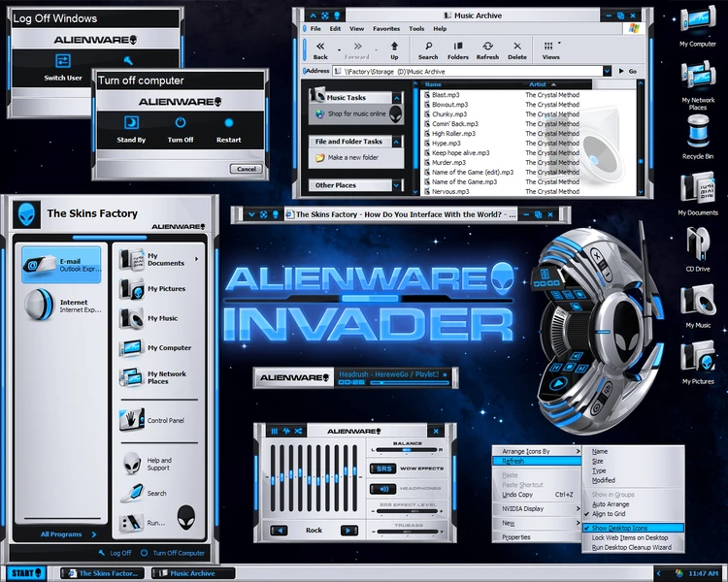Sort by the Artist column header
This screenshot has width=728, height=582.
[538, 84]
